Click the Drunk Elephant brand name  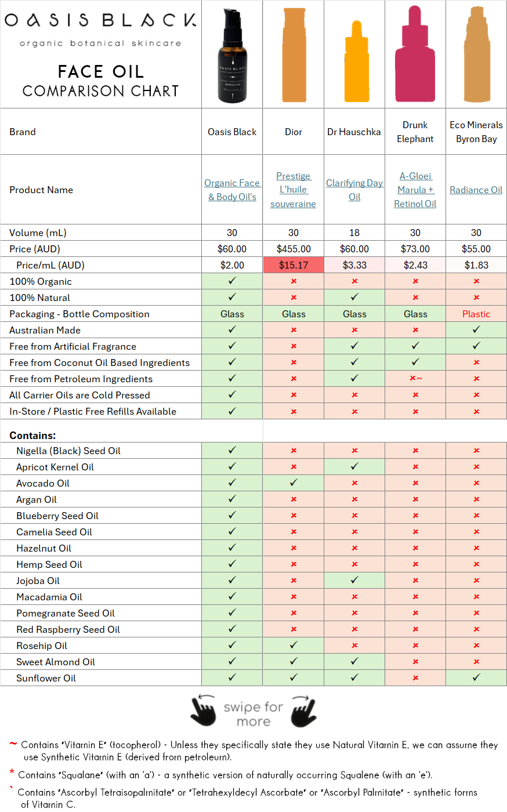pos(415,132)
